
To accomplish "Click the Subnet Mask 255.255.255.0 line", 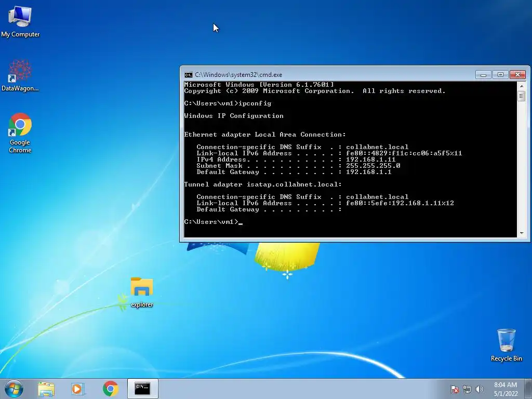I will pos(298,166).
